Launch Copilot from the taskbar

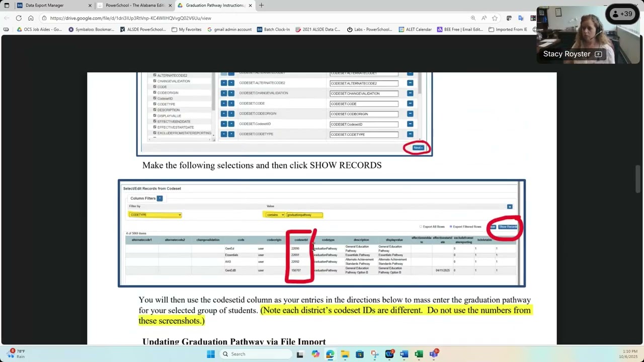[315, 354]
